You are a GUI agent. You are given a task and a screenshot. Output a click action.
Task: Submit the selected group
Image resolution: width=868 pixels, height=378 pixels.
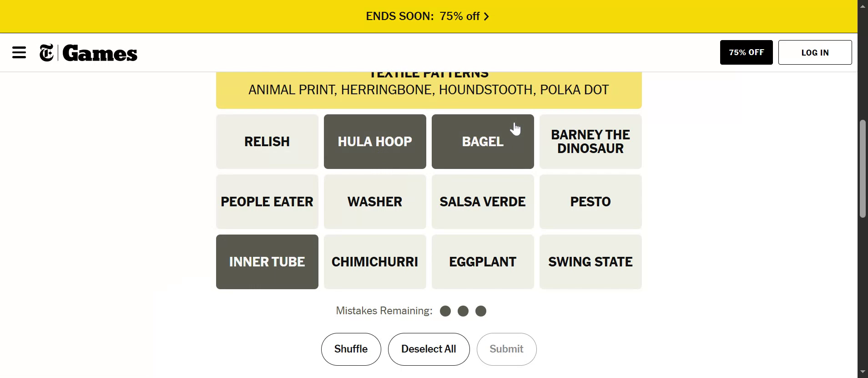(x=506, y=349)
